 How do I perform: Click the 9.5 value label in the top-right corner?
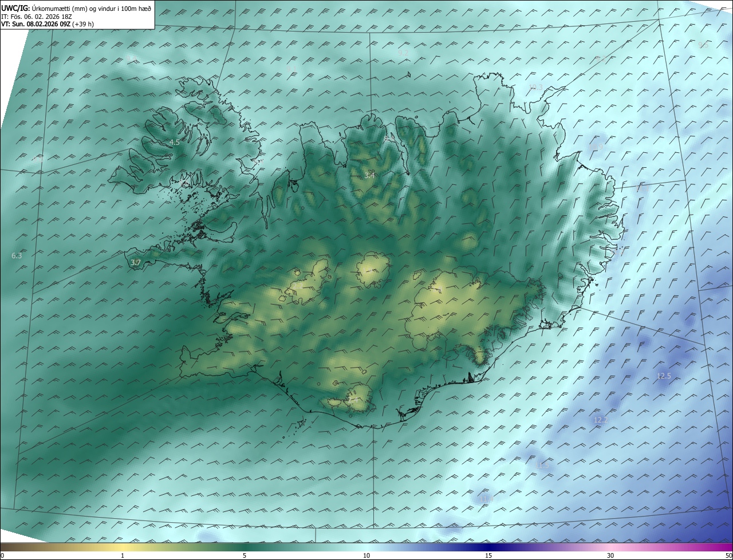703,45
